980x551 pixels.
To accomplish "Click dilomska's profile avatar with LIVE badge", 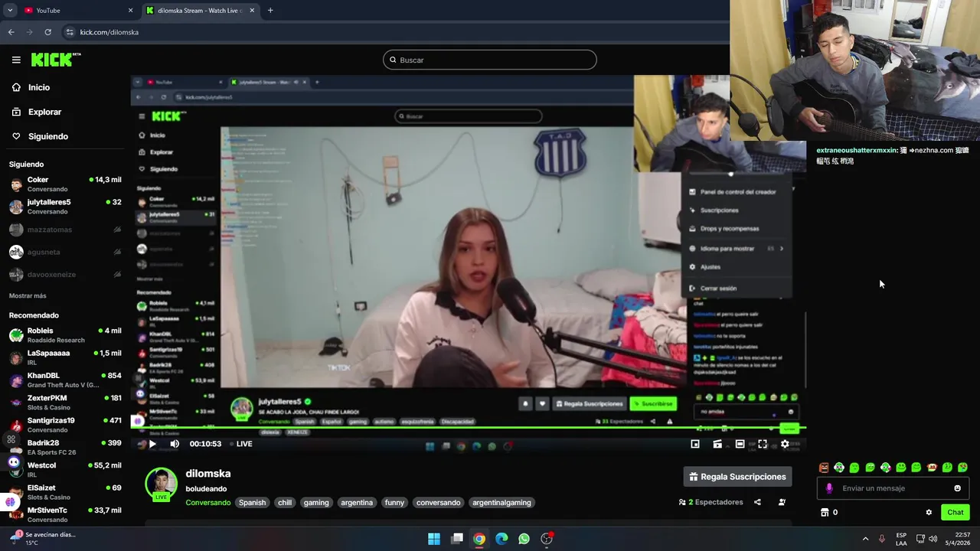I will pyautogui.click(x=161, y=484).
